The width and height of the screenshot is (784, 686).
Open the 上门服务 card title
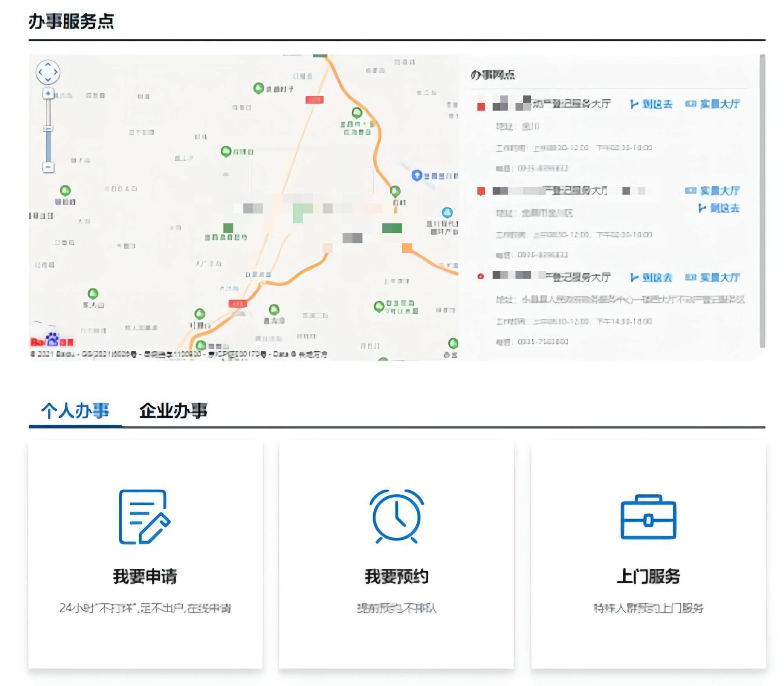coord(648,577)
